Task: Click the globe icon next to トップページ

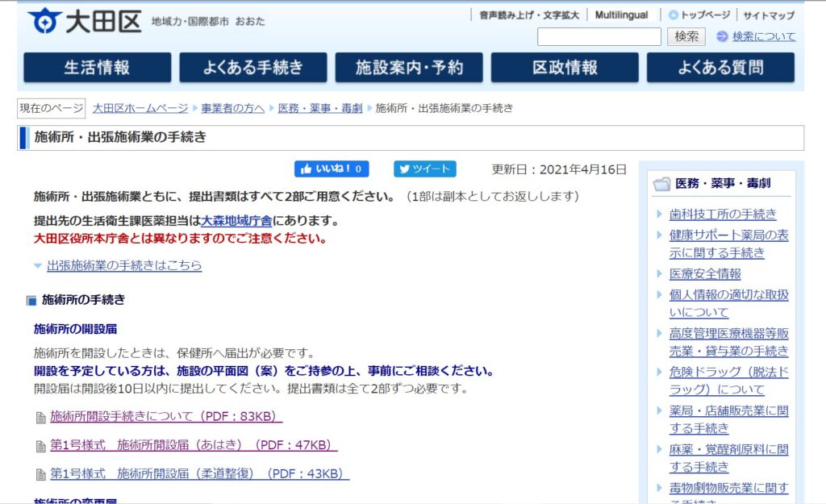Action: click(673, 15)
